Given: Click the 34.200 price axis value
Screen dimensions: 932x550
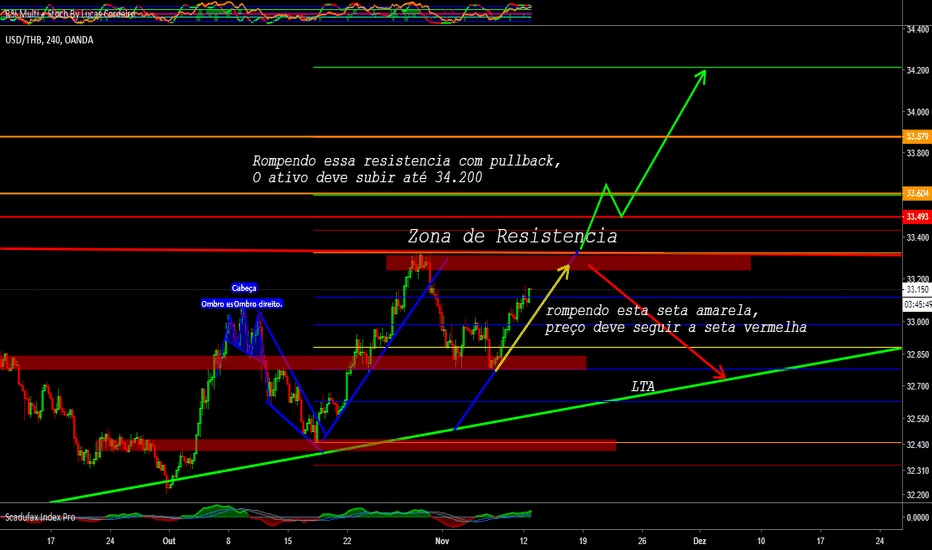Looking at the screenshot, I should pyautogui.click(x=918, y=71).
